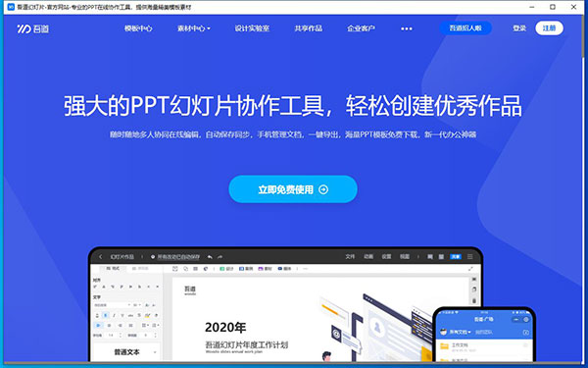This screenshot has width=588, height=368.
Task: Click the fullscreen expand icon in the editor
Action: [470, 269]
